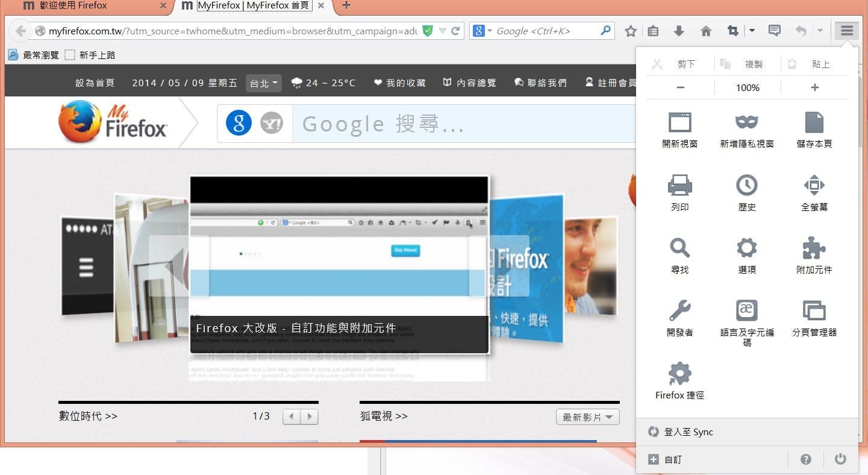Click the undo arrow toolbar icon
Image resolution: width=868 pixels, height=475 pixels.
[801, 31]
